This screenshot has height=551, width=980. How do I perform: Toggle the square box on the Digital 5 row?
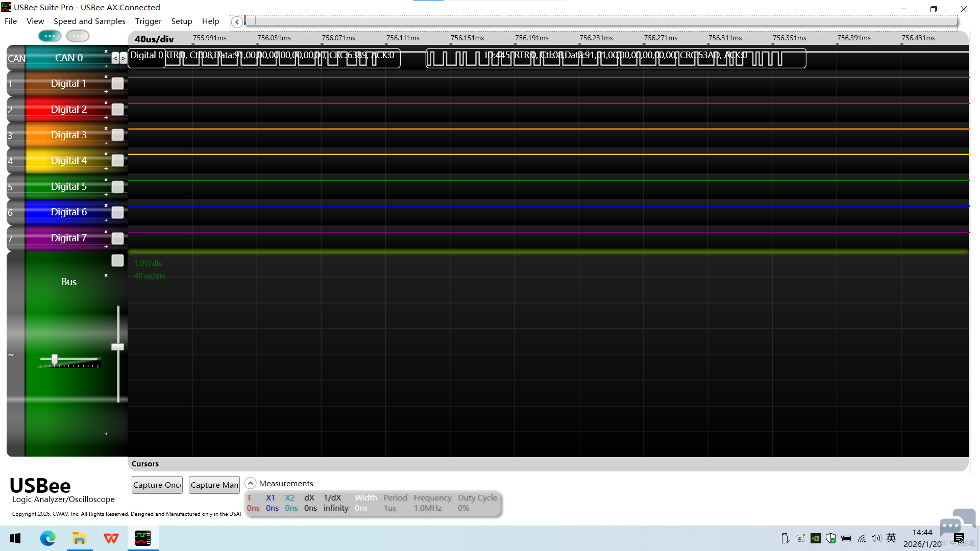point(117,187)
